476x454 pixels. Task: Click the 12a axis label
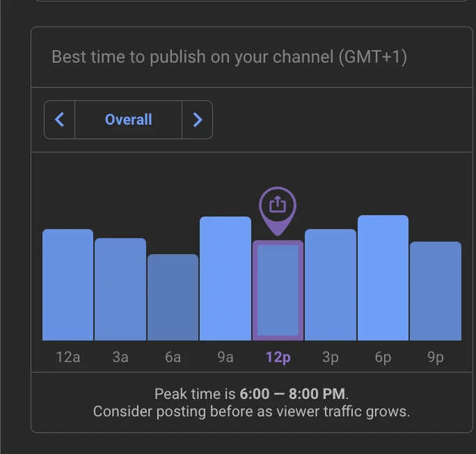tap(68, 357)
